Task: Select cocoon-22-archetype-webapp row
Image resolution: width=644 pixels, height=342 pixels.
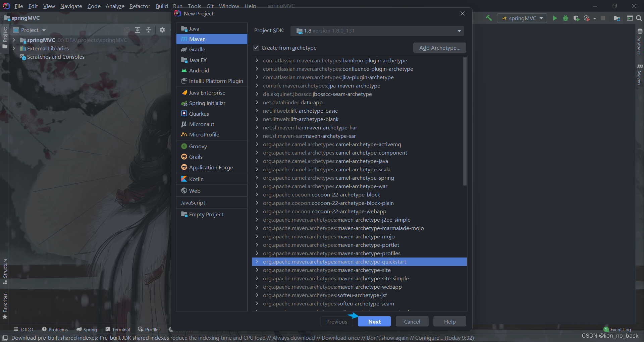Action: point(359,211)
